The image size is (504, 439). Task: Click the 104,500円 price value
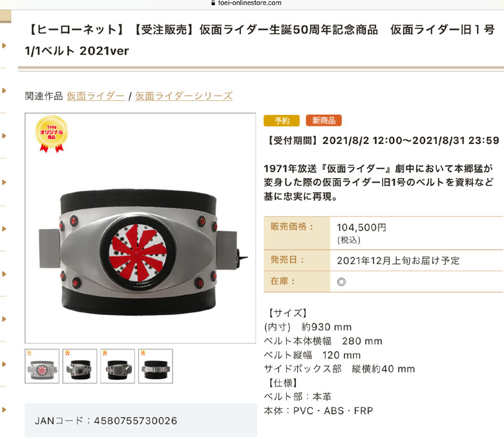click(361, 228)
